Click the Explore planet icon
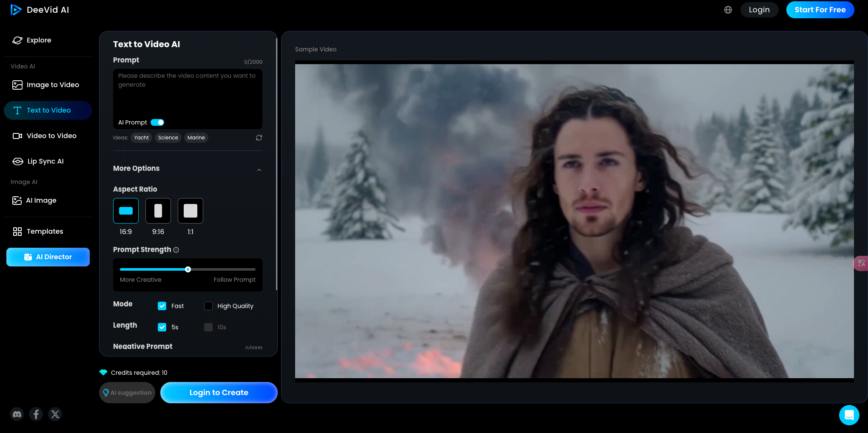Image resolution: width=868 pixels, height=433 pixels. pos(17,40)
